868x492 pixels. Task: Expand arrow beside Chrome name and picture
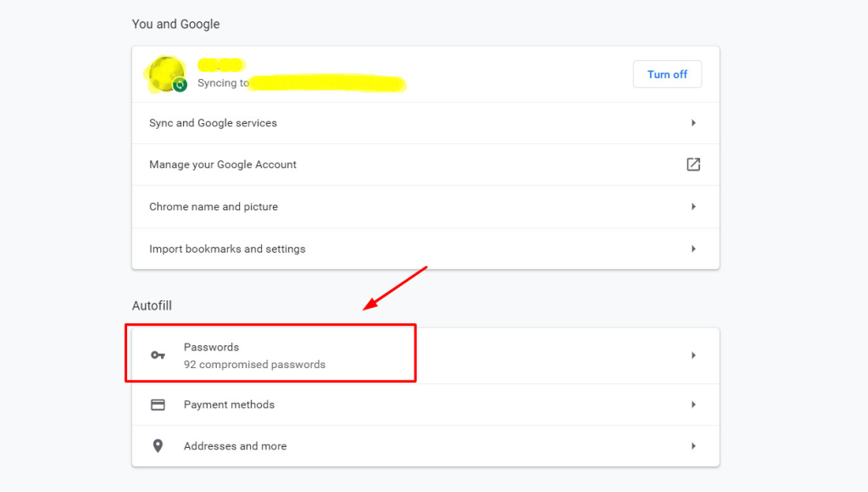[x=693, y=207]
